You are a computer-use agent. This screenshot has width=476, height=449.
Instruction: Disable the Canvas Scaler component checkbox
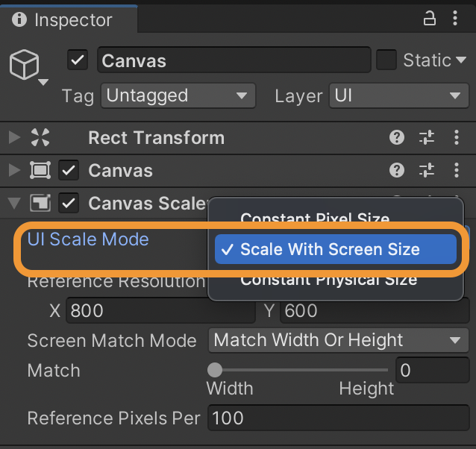[x=69, y=203]
